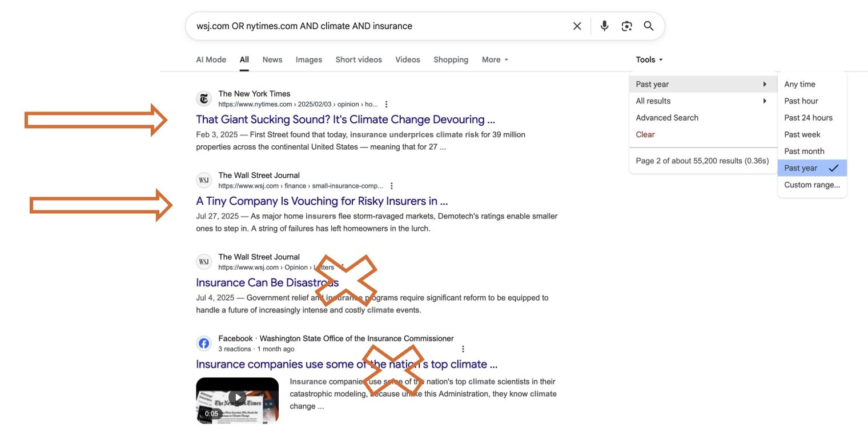The width and height of the screenshot is (868, 439).
Task: Select the checked Past year option
Action: point(812,168)
